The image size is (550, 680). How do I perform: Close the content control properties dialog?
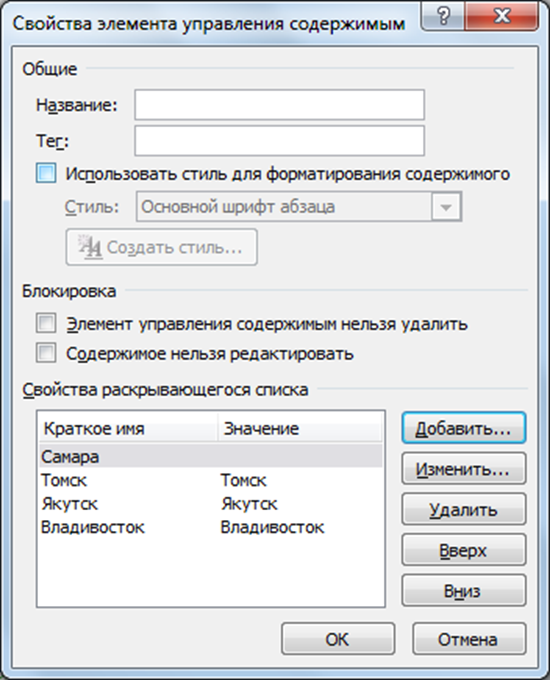tap(501, 16)
